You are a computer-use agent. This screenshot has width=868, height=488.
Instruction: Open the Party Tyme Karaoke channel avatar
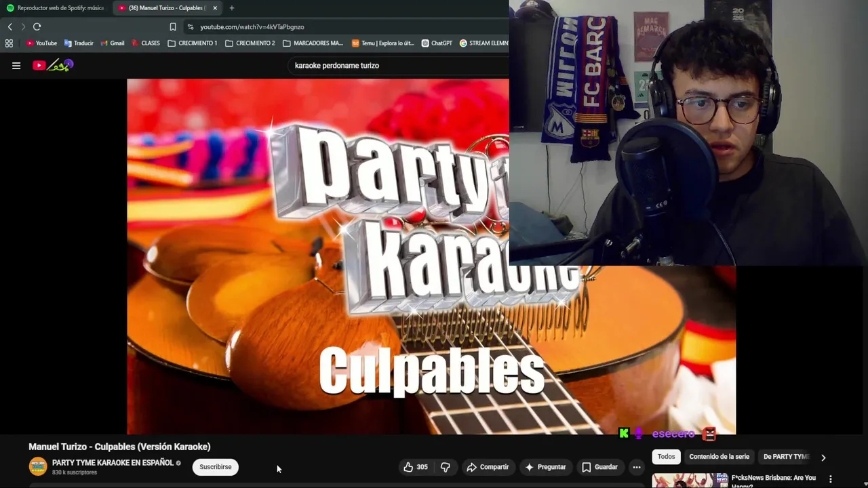tap(38, 466)
